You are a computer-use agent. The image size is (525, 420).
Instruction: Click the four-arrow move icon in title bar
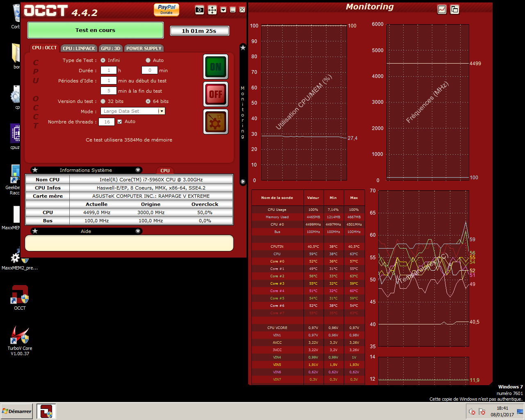click(212, 10)
